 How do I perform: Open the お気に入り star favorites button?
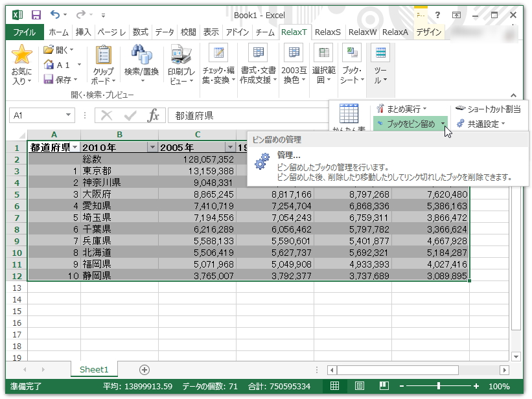[22, 65]
